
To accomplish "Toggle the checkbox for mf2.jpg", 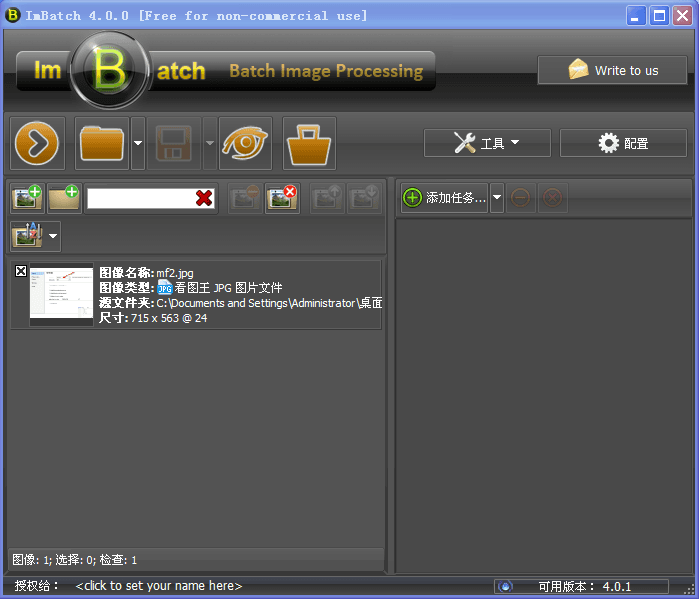I will tap(21, 272).
